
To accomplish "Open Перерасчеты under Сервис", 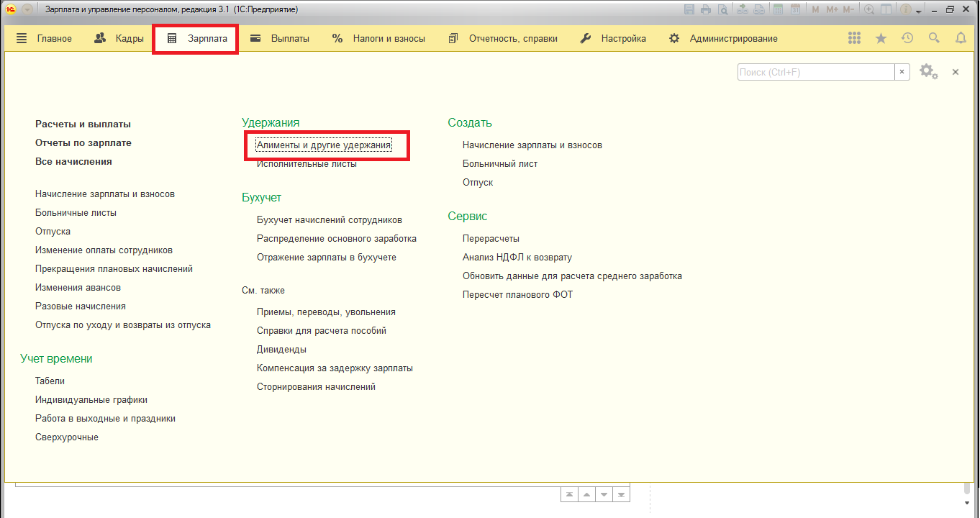I will tap(491, 238).
